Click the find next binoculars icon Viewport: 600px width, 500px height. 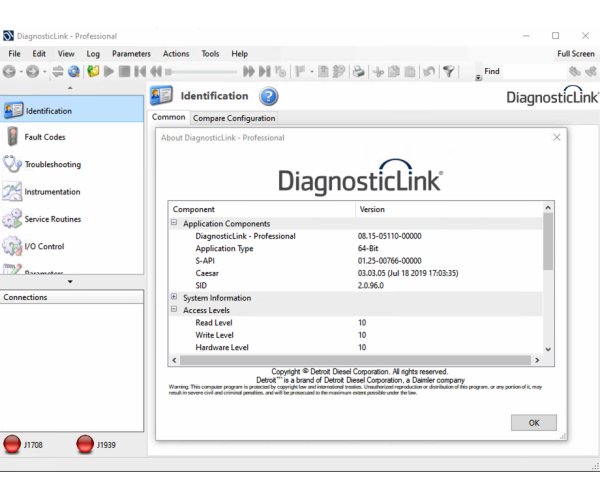click(x=591, y=72)
